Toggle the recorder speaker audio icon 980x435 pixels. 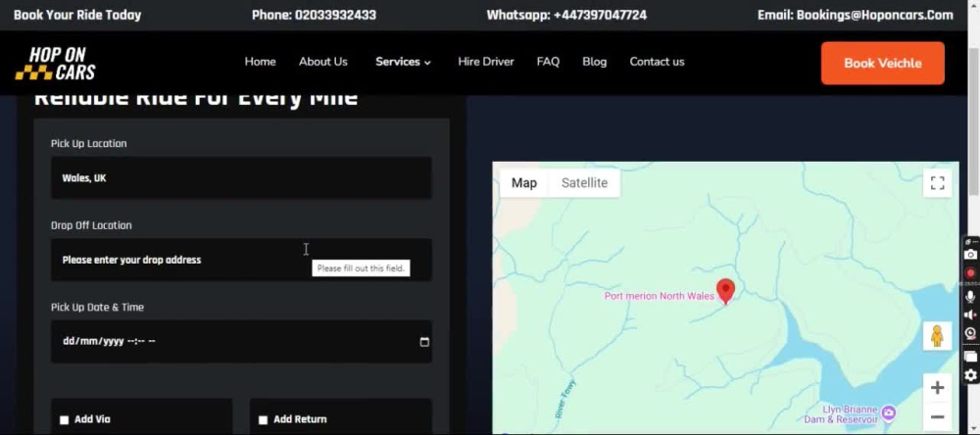point(970,315)
